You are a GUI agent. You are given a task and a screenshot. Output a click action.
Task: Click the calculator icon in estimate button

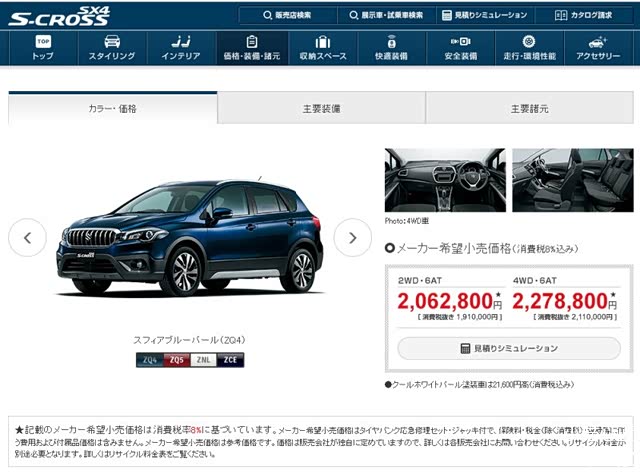click(x=465, y=348)
